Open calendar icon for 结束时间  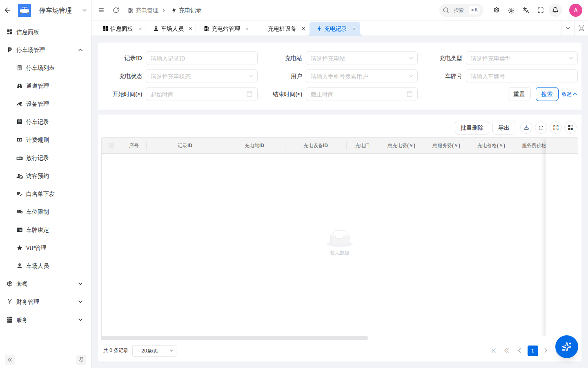click(x=410, y=94)
